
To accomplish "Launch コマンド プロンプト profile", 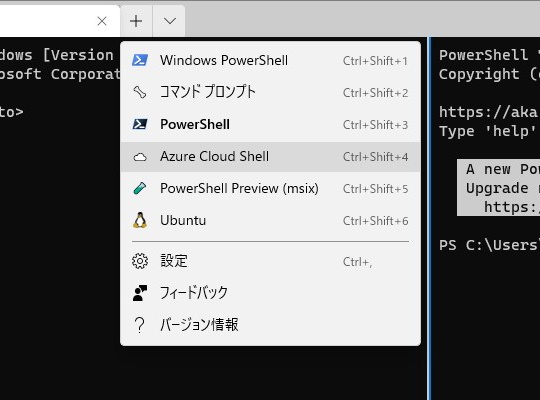I will (x=270, y=92).
